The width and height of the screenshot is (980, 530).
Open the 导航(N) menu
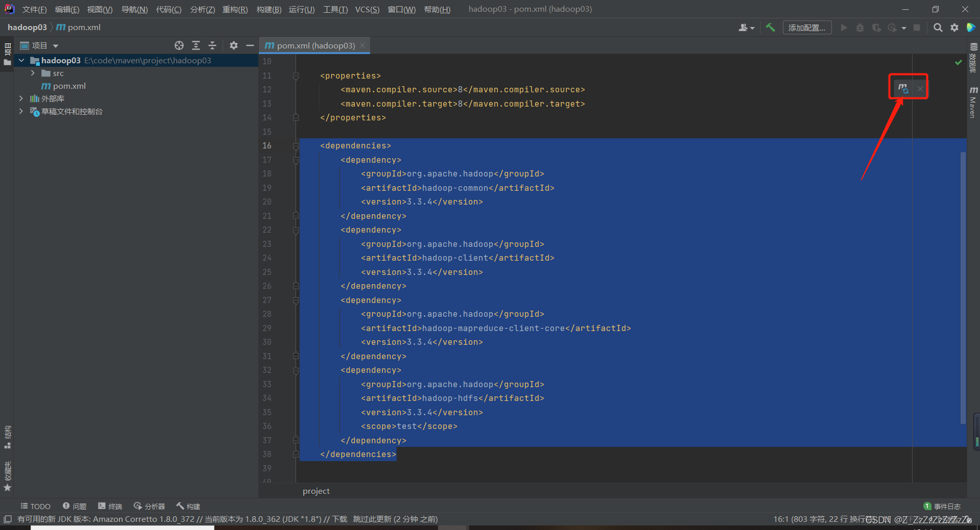click(134, 9)
